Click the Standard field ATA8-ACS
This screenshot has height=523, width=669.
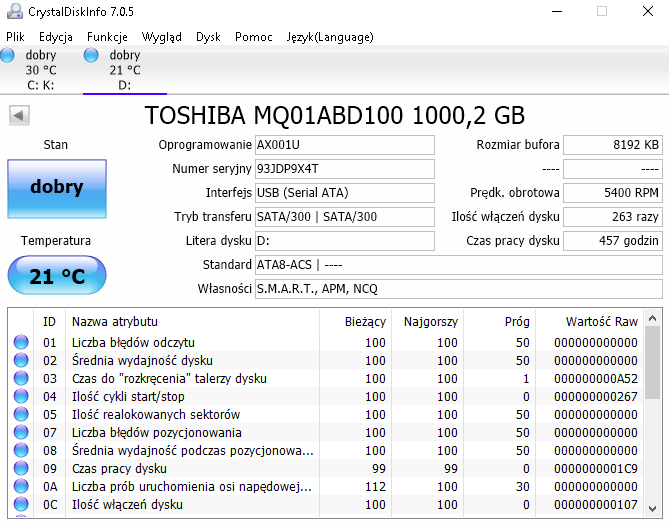[459, 265]
